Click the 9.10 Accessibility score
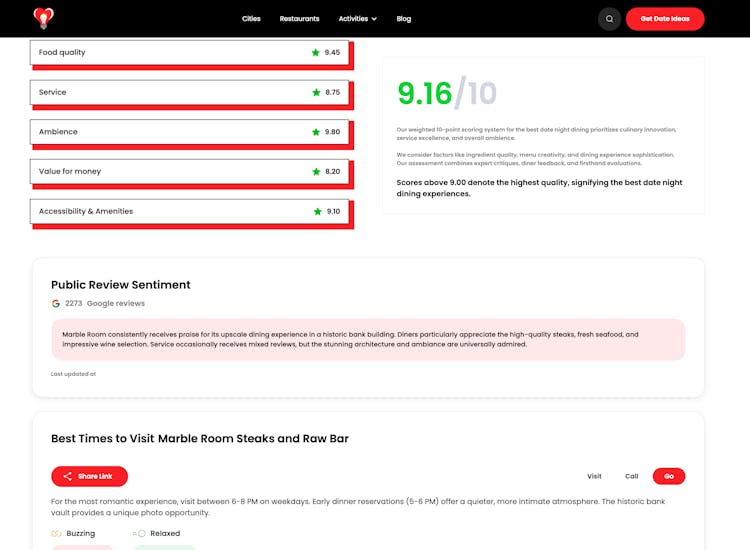This screenshot has width=750, height=550. click(x=333, y=211)
